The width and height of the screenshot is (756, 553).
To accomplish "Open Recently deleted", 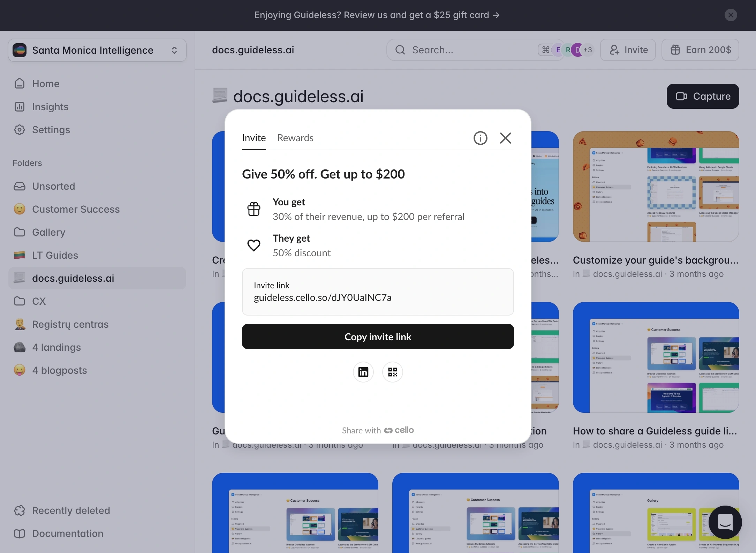I will click(97, 510).
